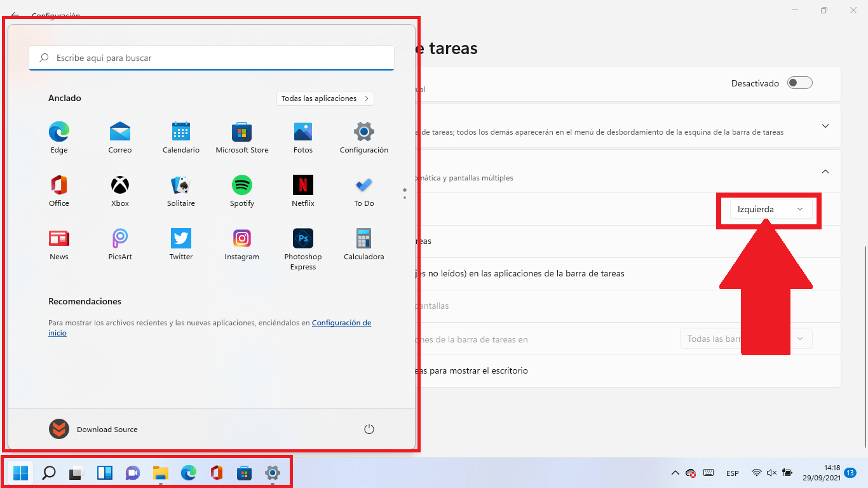Open Configuración from pinned apps
868x488 pixels.
pos(364,138)
